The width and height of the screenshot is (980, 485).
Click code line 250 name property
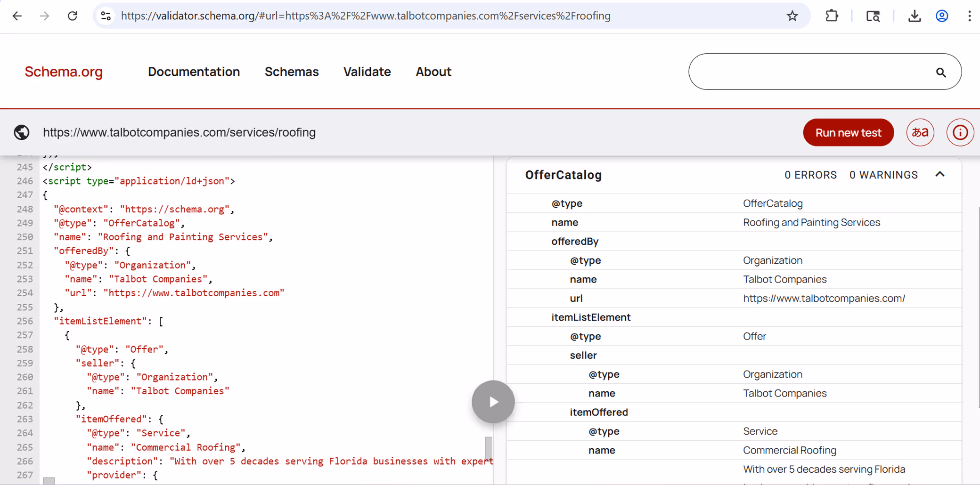163,237
